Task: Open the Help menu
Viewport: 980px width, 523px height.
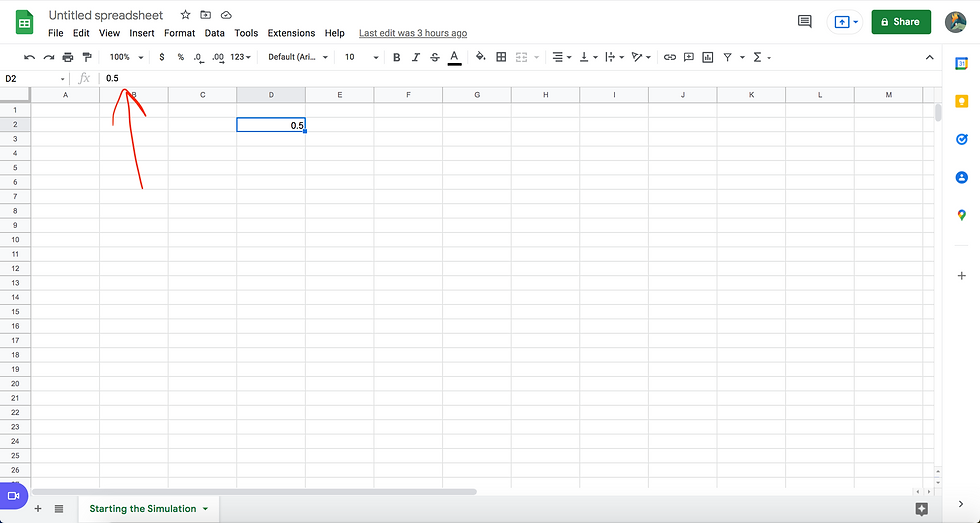Action: (334, 33)
